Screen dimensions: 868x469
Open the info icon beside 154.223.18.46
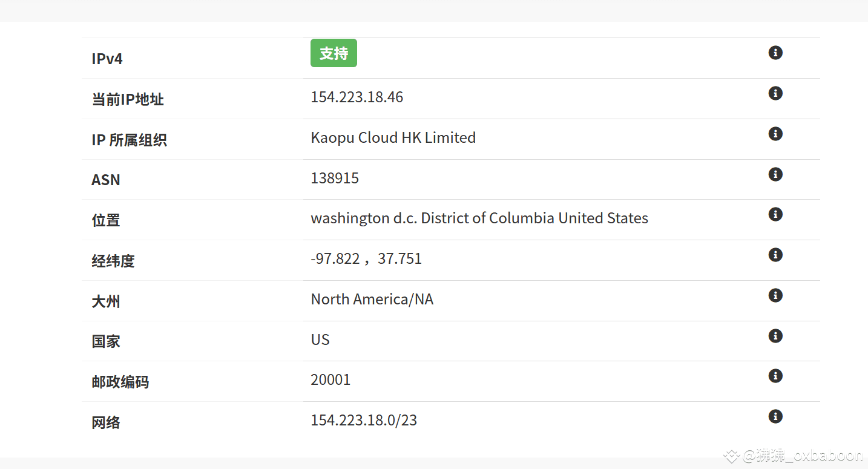[x=775, y=93]
